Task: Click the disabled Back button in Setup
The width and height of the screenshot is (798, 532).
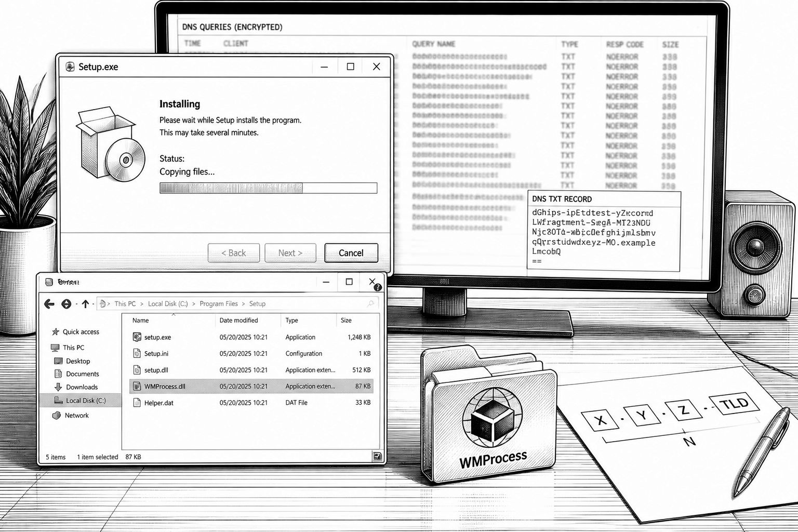Action: 234,253
